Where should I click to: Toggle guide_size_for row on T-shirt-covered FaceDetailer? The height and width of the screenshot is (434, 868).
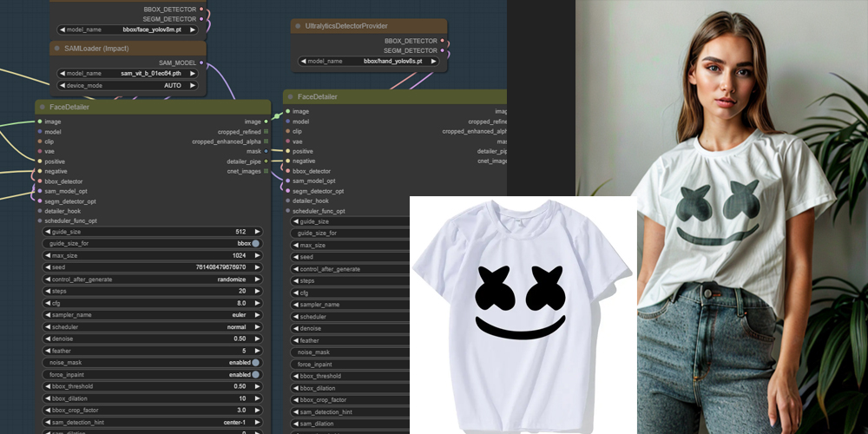tap(350, 233)
